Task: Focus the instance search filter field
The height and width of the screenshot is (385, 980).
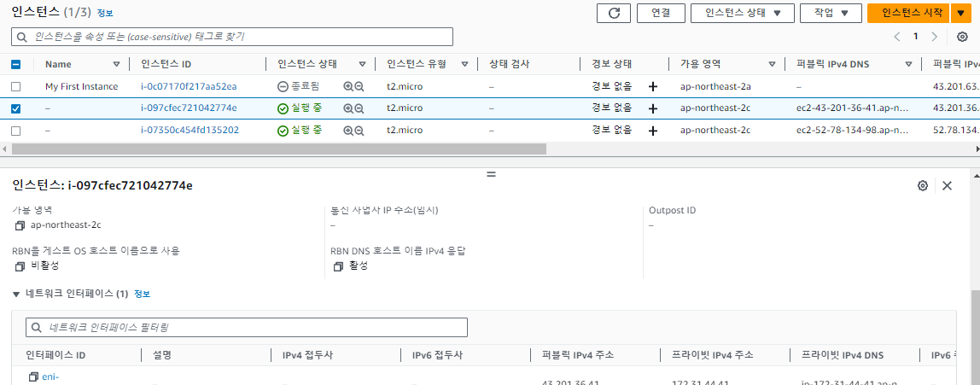Action: 232,37
